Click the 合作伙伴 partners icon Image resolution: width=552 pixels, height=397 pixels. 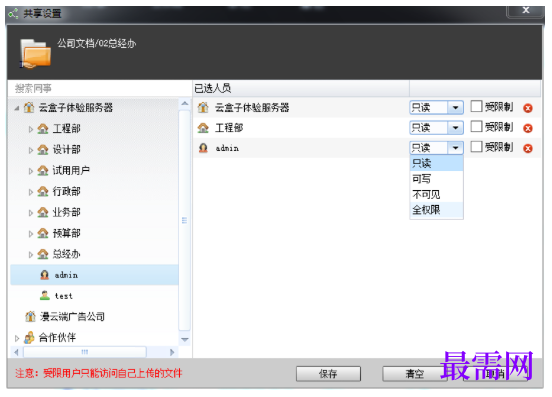point(29,338)
